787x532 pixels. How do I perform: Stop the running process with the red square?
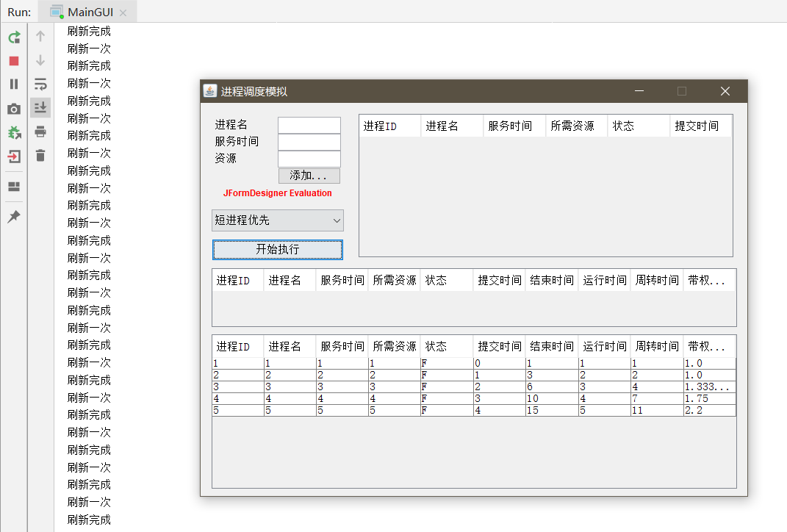click(14, 61)
